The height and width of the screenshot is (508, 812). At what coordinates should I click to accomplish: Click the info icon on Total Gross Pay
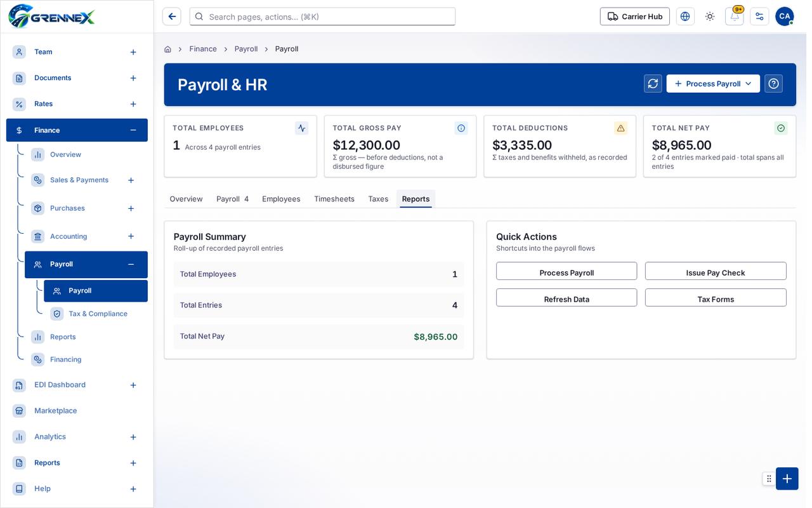point(461,128)
